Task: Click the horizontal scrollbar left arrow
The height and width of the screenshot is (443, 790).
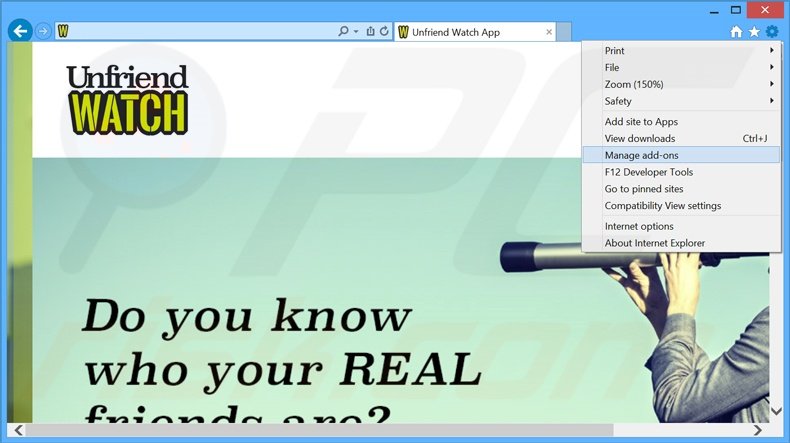Action: pos(18,430)
